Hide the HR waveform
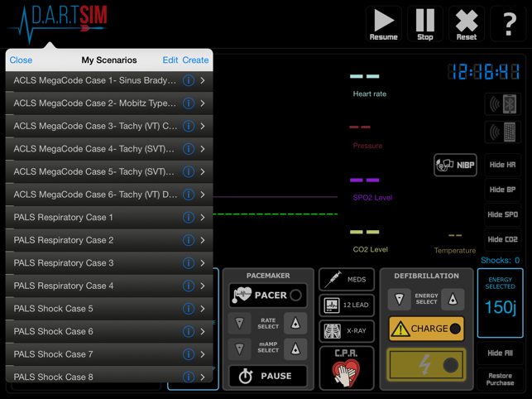532x399 pixels. coord(502,165)
